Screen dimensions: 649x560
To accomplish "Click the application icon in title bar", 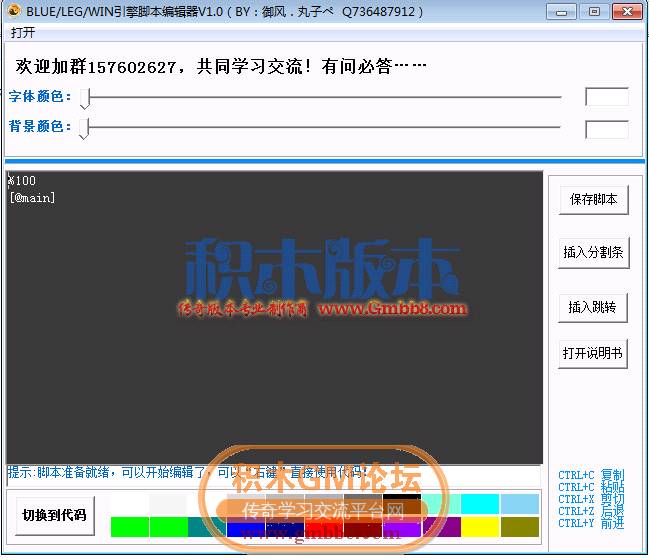I will click(x=14, y=10).
